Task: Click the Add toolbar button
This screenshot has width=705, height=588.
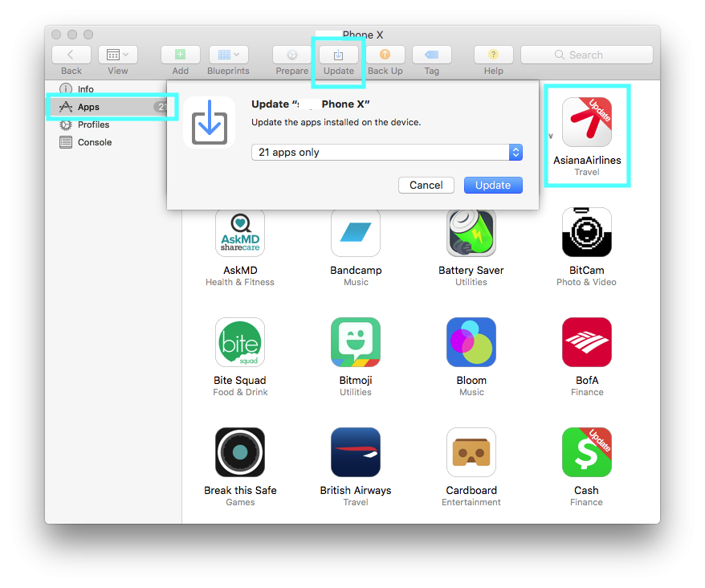Action: 180,55
